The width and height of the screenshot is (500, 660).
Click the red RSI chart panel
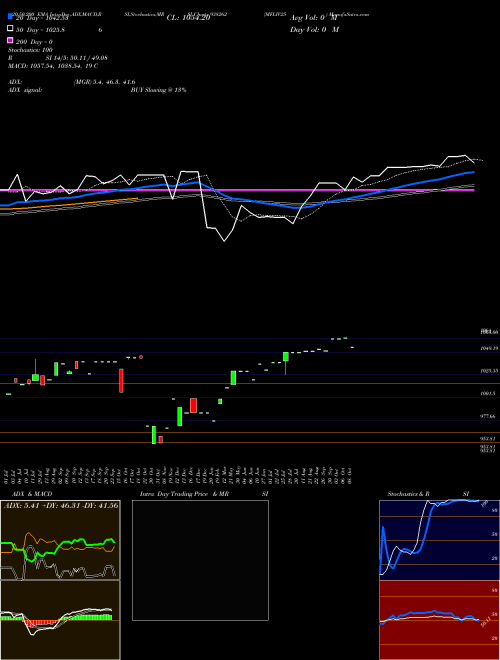[439, 620]
